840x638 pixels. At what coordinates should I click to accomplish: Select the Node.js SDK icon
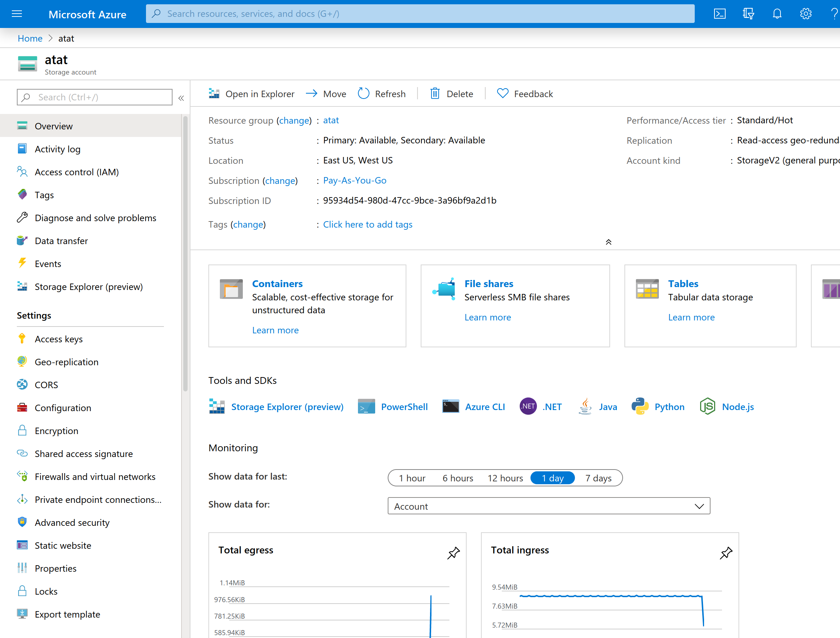pyautogui.click(x=707, y=406)
